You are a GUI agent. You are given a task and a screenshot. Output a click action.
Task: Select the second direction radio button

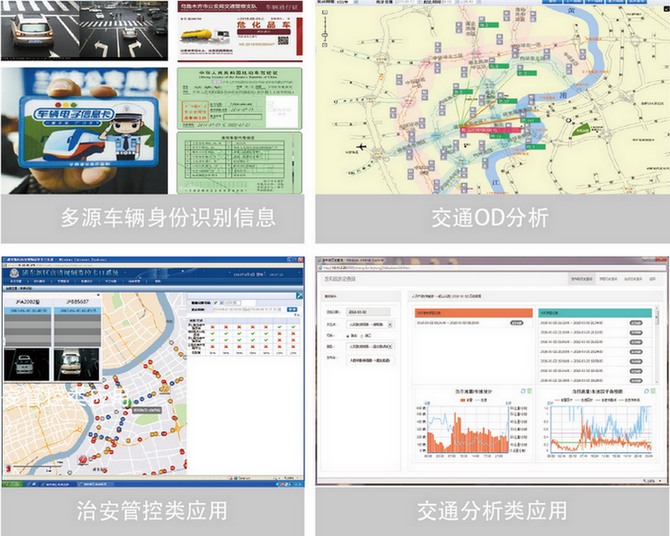[362, 336]
